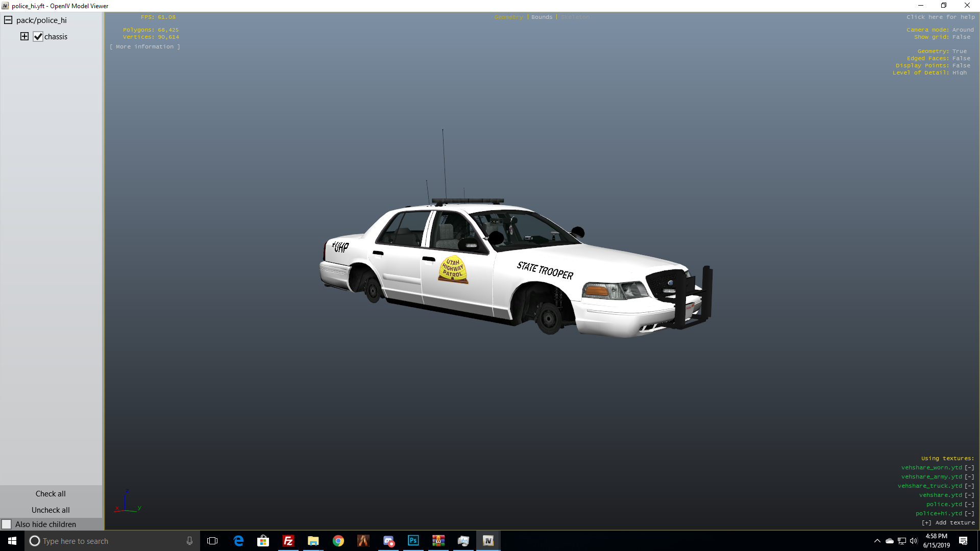Open WinRAR from the taskbar
980x551 pixels.
click(438, 541)
